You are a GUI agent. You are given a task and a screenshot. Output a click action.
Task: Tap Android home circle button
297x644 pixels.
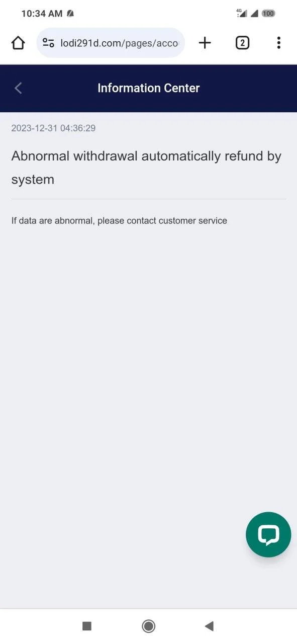pyautogui.click(x=148, y=626)
